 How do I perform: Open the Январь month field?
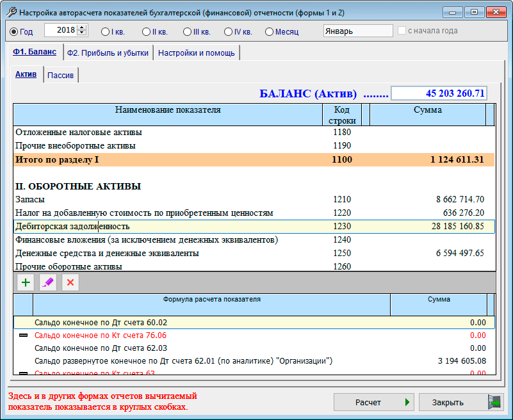click(358, 31)
